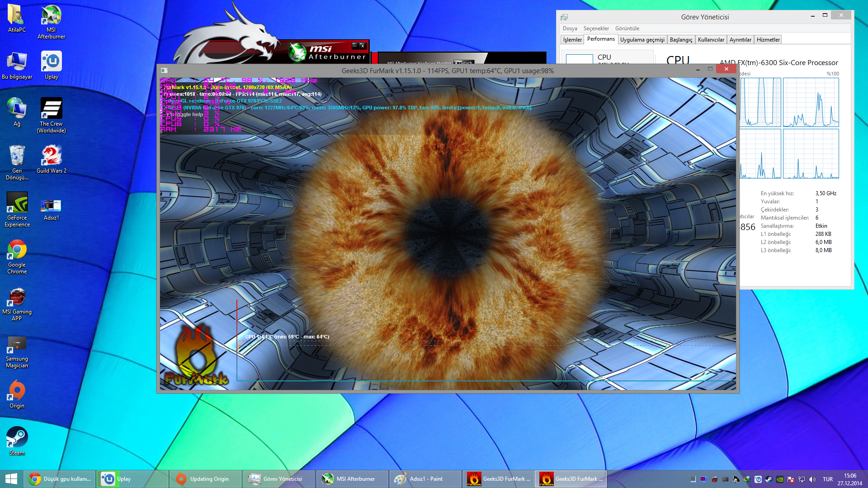Launch Uplay desktop shortcut
This screenshot has width=868, height=488.
51,66
